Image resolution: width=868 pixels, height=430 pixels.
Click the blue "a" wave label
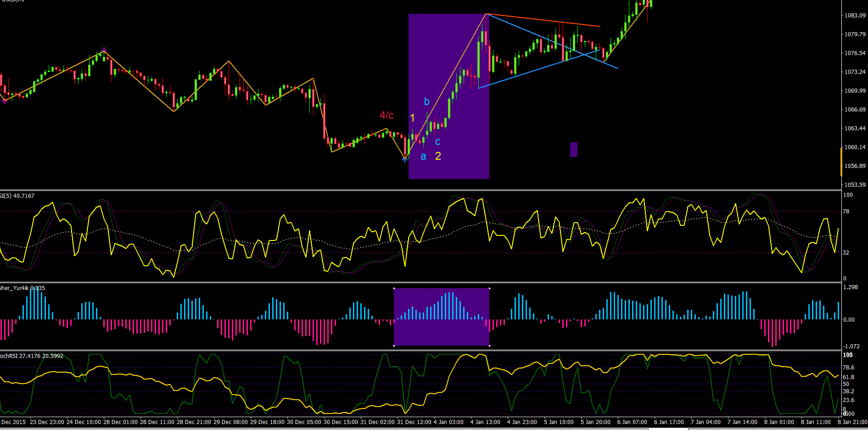(423, 157)
